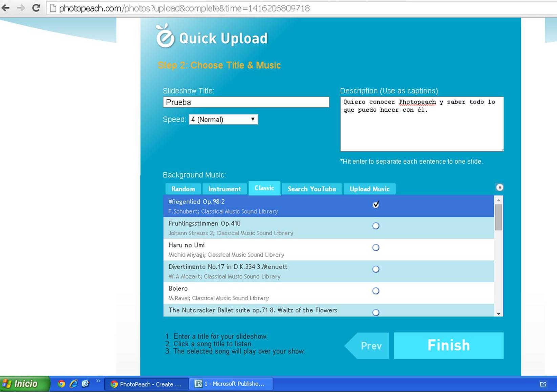Choose the Bolero radio button
This screenshot has height=392, width=557.
(376, 291)
